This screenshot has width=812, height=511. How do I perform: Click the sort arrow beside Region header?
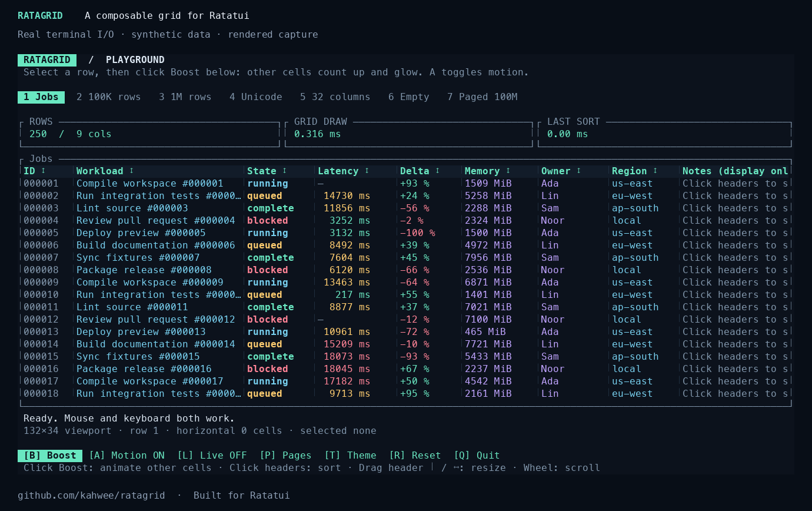pyautogui.click(x=655, y=171)
